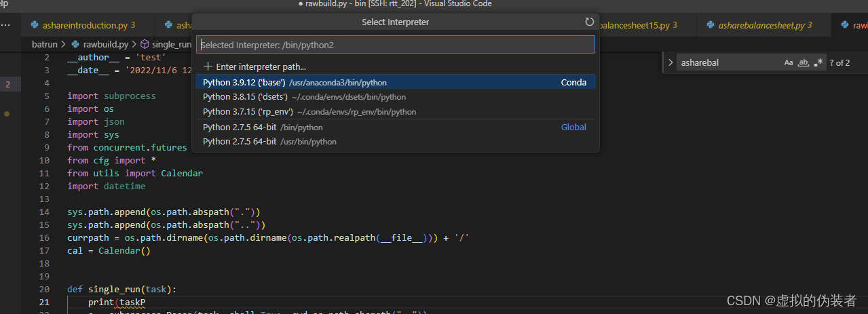
Task: Select Python 2.7.5 at /usr/bin/python
Action: (x=396, y=141)
